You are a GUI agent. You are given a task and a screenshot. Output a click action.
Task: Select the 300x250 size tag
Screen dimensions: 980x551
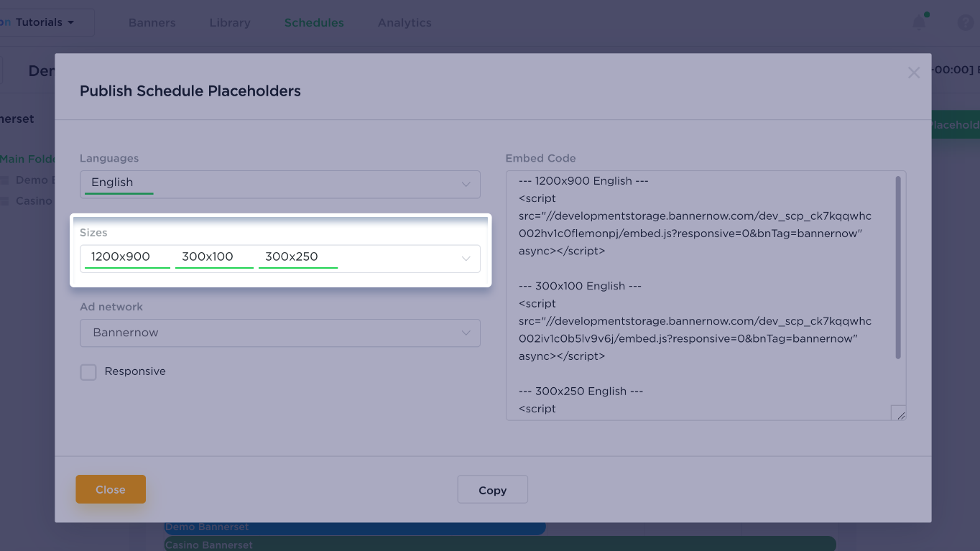pos(298,257)
